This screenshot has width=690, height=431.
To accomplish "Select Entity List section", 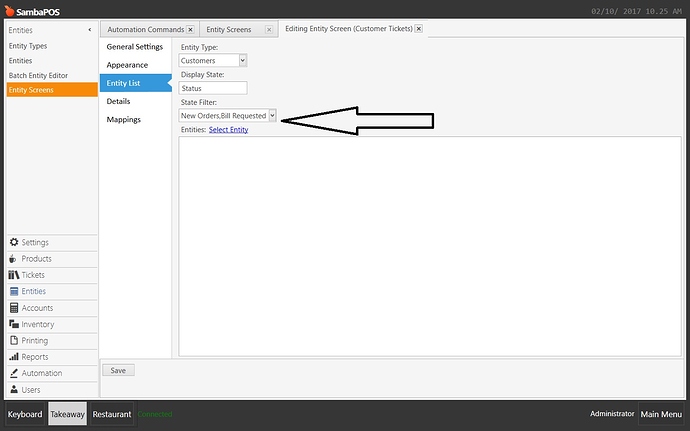I will point(136,83).
